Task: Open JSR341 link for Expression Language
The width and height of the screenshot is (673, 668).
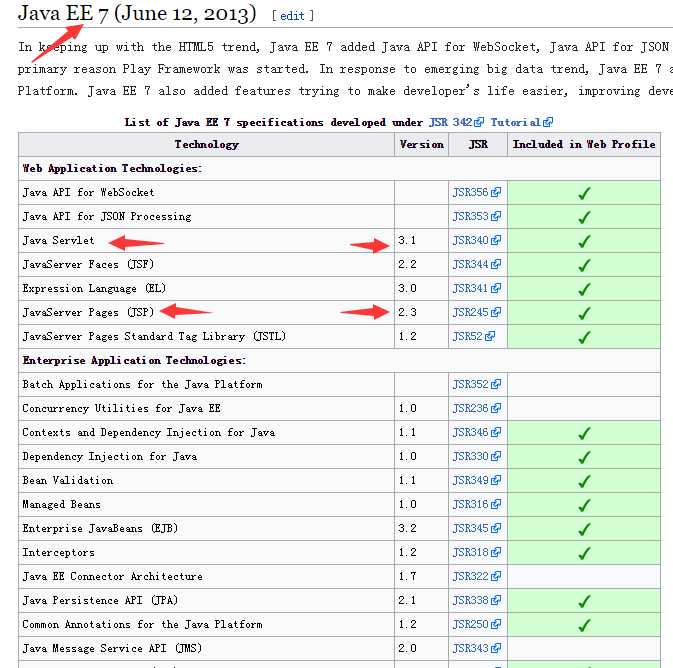Action: (470, 288)
